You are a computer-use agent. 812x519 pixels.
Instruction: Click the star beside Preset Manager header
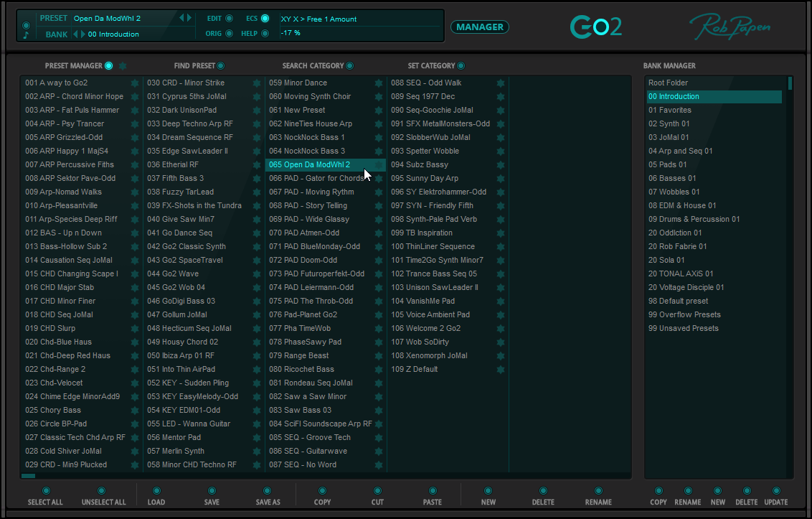coord(123,66)
